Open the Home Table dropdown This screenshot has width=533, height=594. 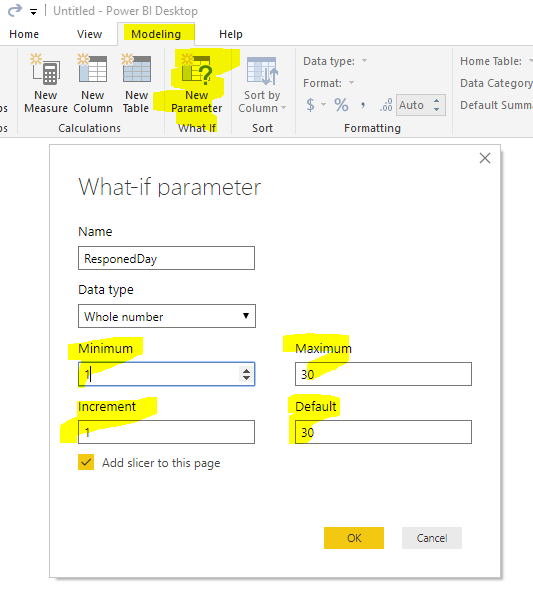[x=530, y=61]
